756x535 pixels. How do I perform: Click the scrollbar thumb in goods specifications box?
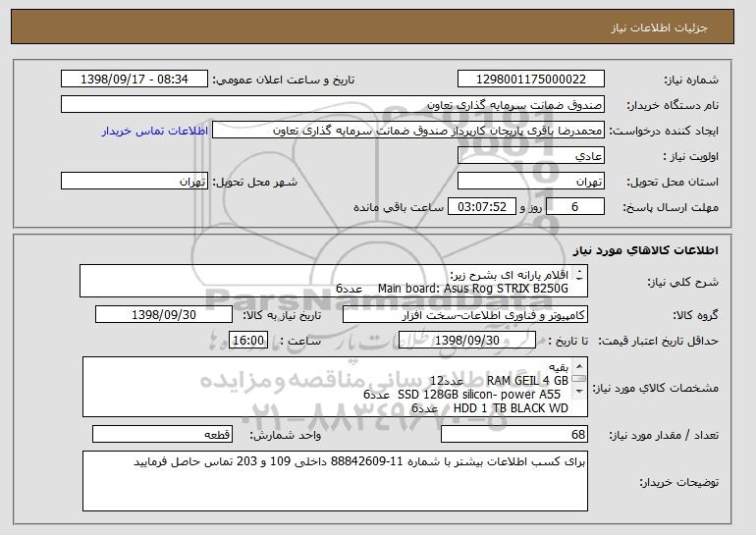(x=579, y=379)
